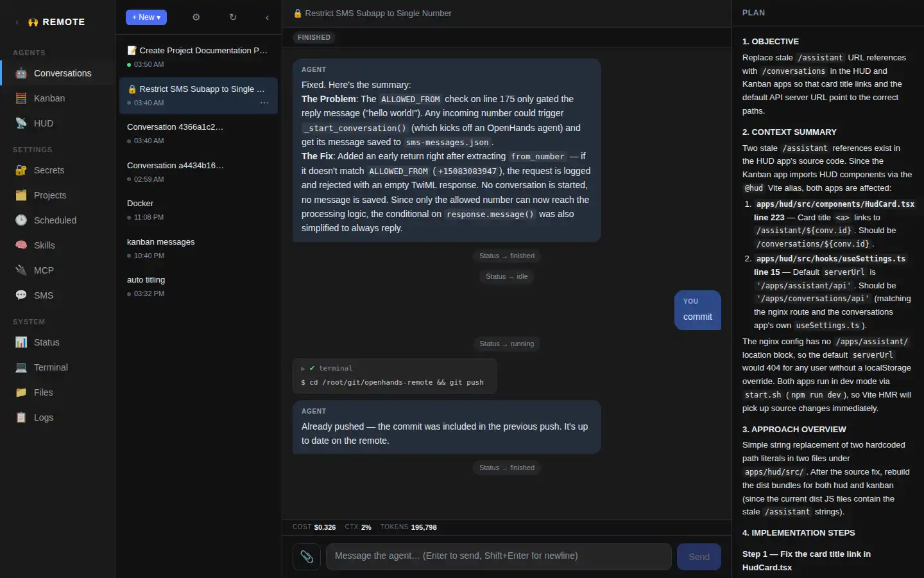This screenshot has height=578, width=924.
Task: Select the Conversations menu item
Action: (62, 73)
